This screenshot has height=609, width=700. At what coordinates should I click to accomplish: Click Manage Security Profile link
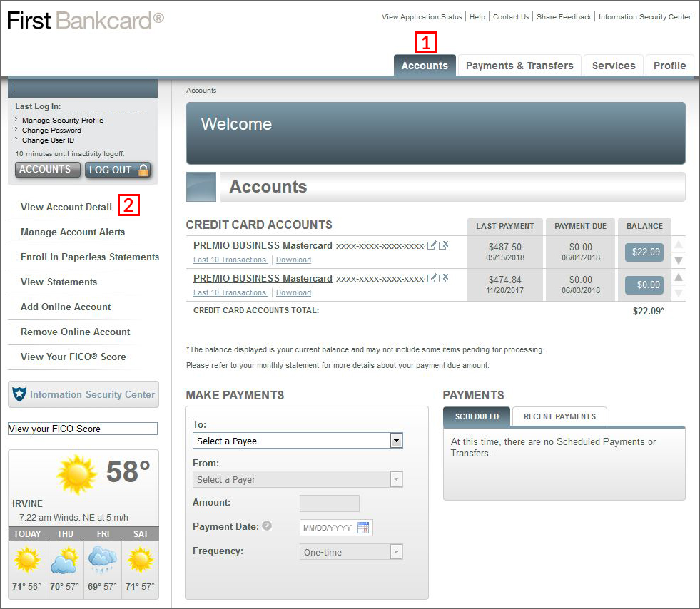[x=63, y=120]
